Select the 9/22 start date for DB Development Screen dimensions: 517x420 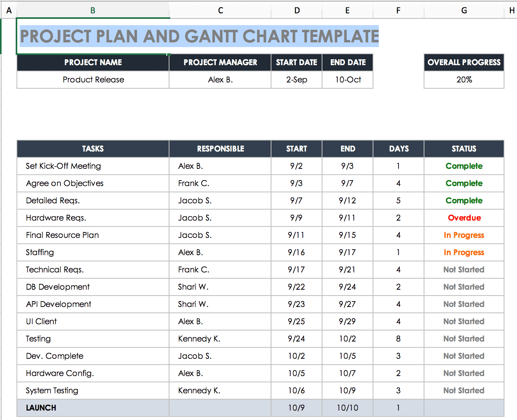click(297, 287)
